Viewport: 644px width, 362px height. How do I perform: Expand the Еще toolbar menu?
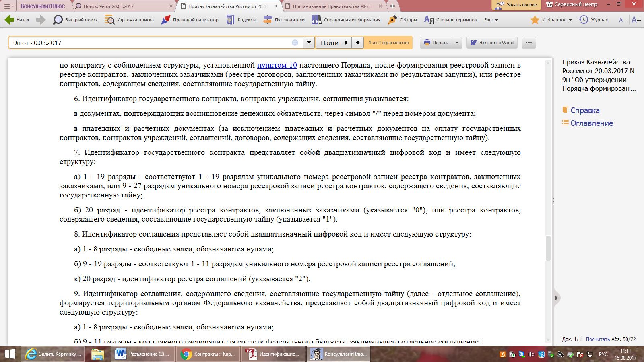pos(491,20)
